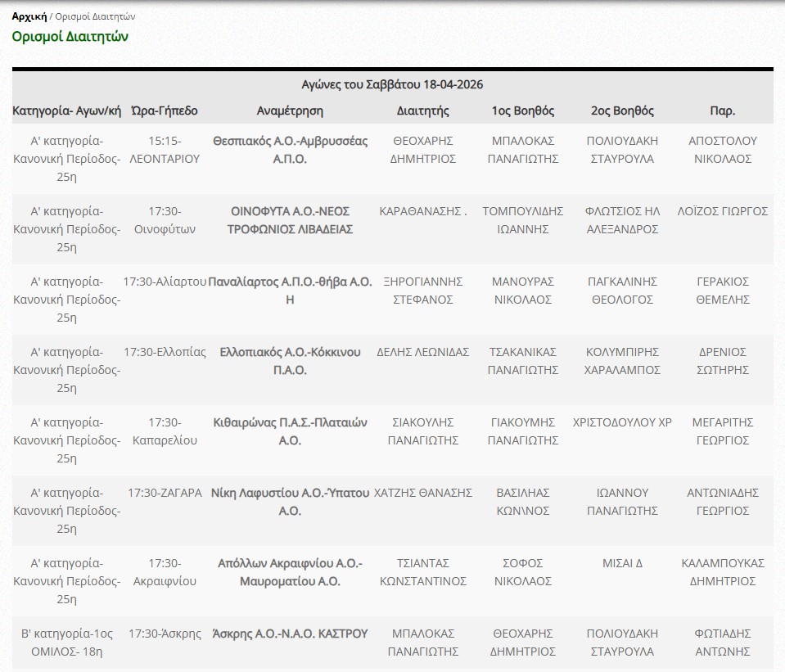
Task: Click referee ΞΗΡΟΓΙΑΝΝΗΣ ΣΤΕΦΑΝΟΣ
Action: [422, 291]
